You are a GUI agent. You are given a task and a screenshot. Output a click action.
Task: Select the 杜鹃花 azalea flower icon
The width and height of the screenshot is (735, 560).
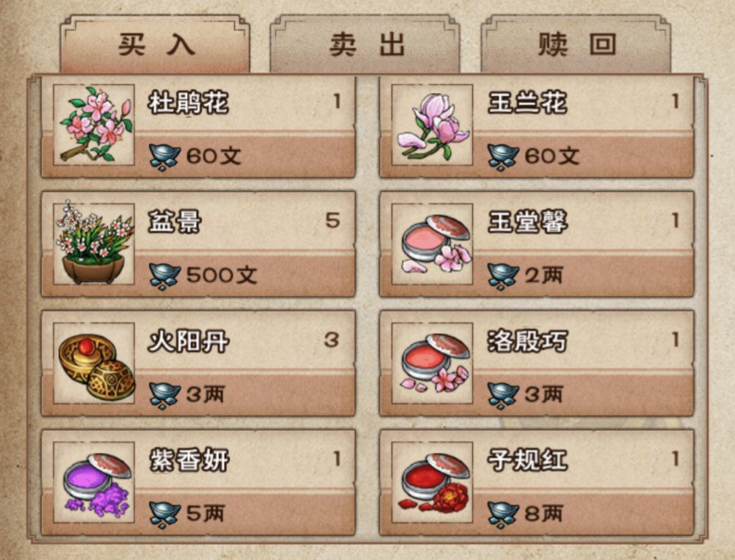point(94,125)
